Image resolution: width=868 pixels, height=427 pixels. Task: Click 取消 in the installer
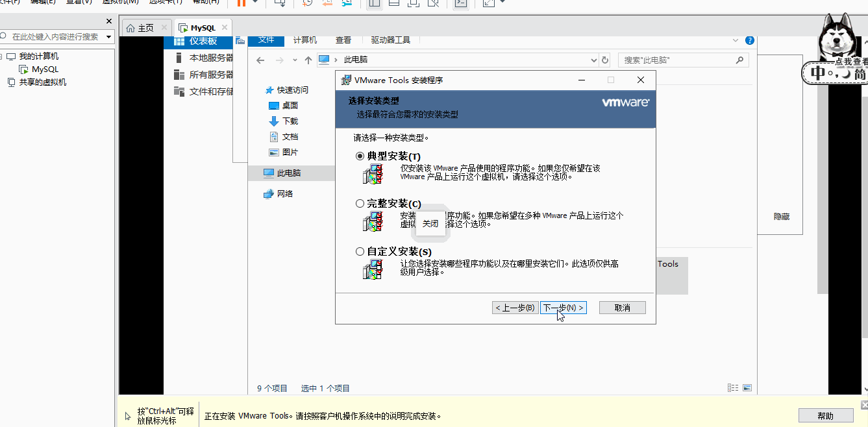623,308
